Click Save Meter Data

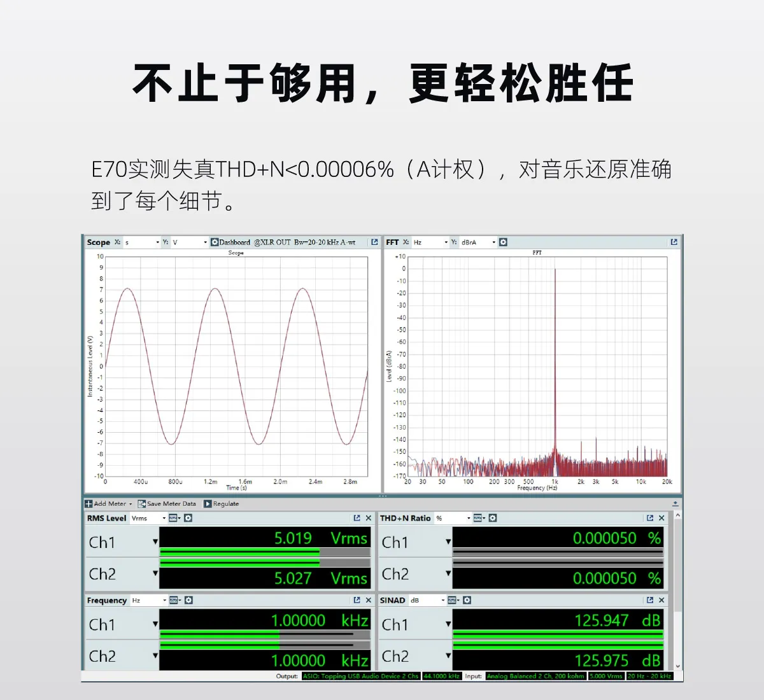point(167,504)
